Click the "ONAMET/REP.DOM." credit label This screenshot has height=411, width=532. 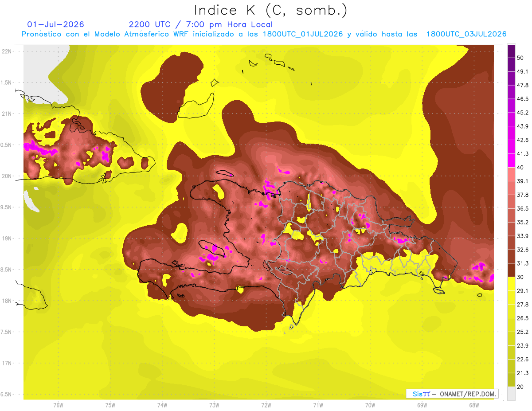467,394
